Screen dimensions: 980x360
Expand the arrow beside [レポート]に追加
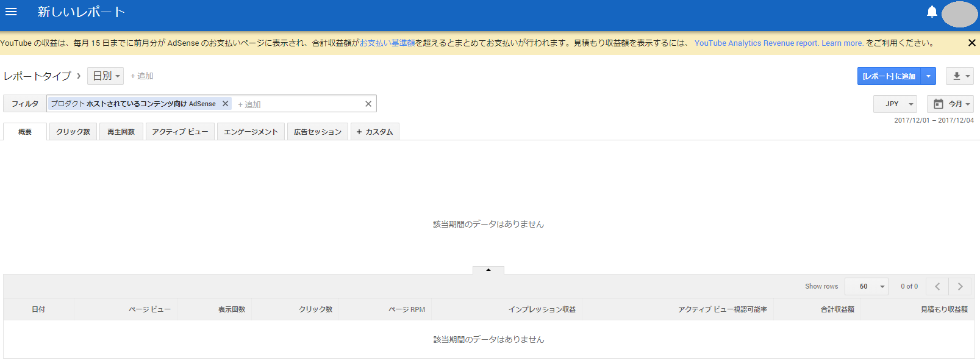tap(928, 76)
